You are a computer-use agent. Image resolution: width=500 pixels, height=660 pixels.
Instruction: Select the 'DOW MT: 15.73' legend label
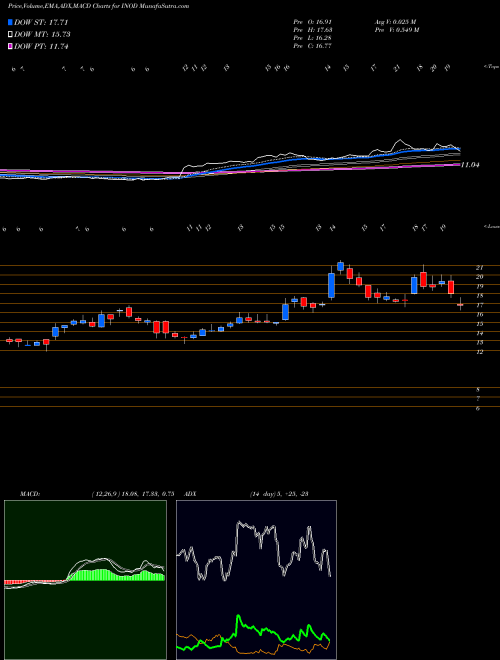(x=42, y=35)
